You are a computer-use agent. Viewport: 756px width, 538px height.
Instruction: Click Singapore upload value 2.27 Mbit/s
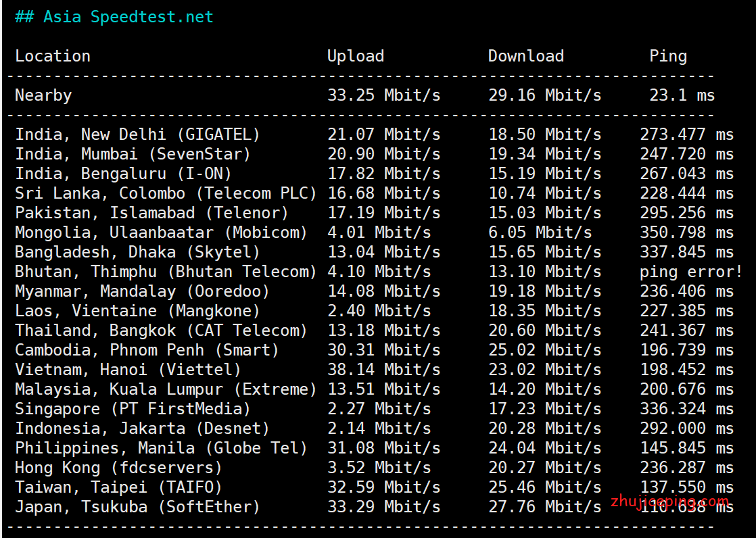coord(379,409)
